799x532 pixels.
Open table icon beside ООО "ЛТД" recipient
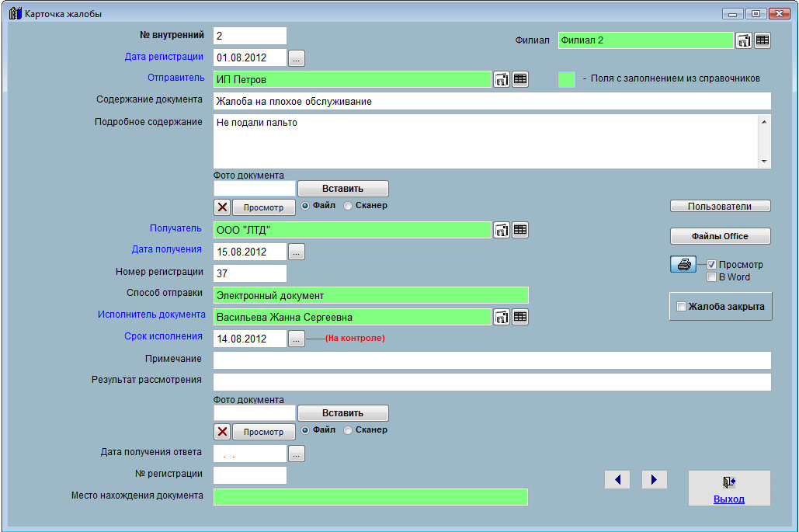[x=519, y=230]
